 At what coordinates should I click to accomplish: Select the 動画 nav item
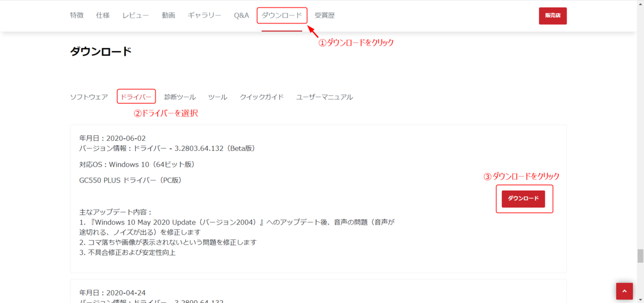[x=169, y=16]
